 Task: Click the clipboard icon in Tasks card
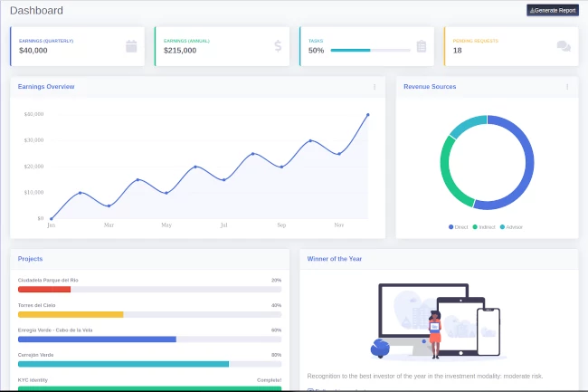pos(422,46)
